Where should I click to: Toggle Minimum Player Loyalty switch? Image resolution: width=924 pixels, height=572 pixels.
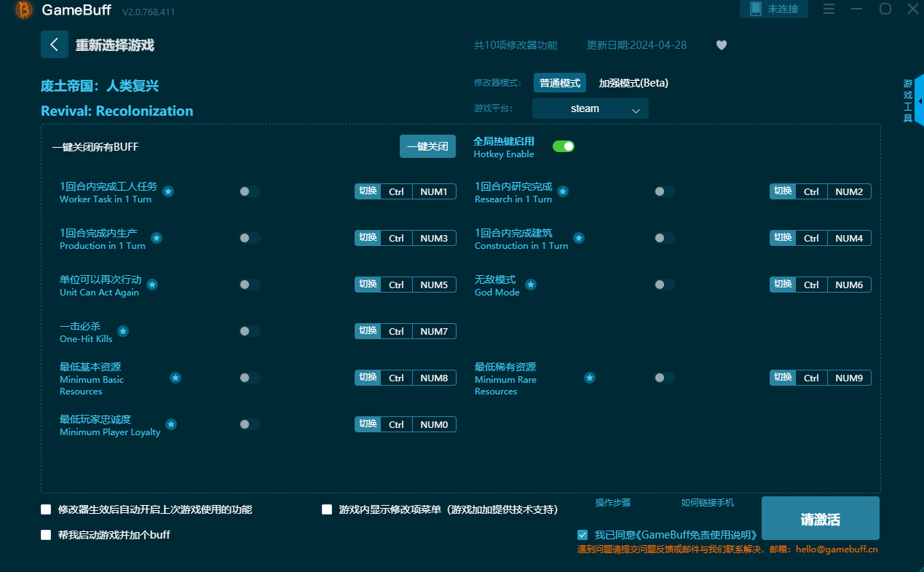250,424
